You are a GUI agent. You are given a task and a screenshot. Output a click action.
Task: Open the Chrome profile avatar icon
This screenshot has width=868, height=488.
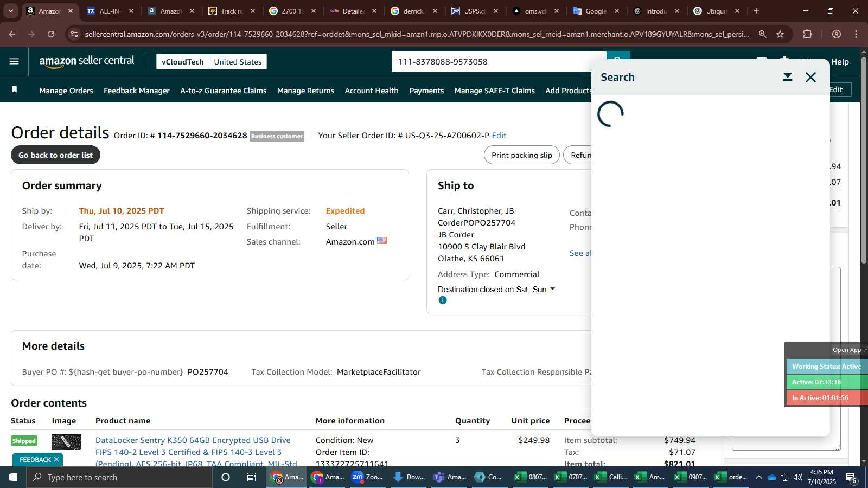pos(837,34)
